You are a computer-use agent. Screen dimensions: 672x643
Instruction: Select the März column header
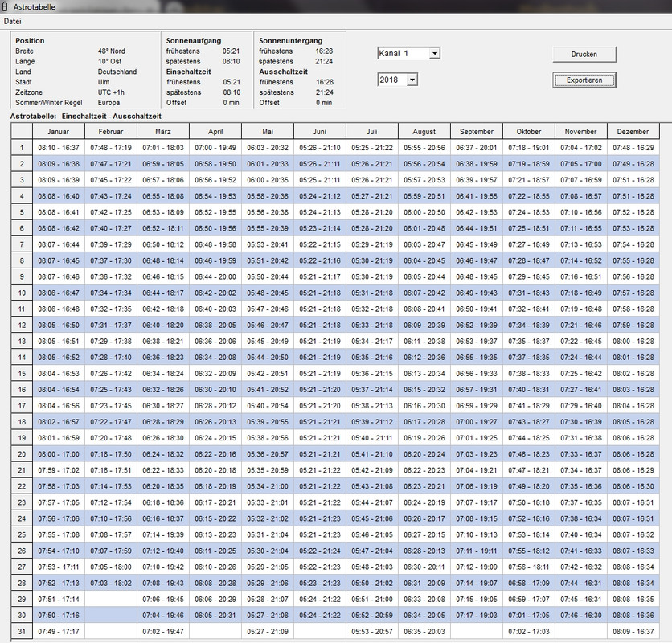(x=163, y=132)
